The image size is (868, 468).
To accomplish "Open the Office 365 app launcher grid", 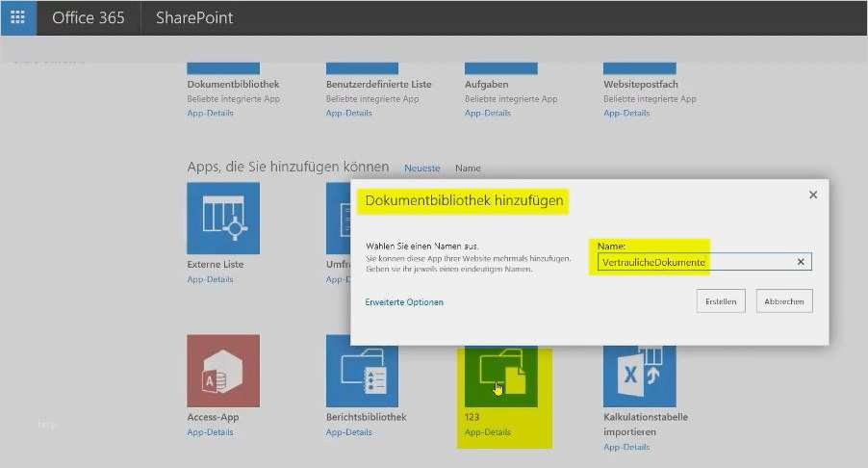I will point(17,17).
